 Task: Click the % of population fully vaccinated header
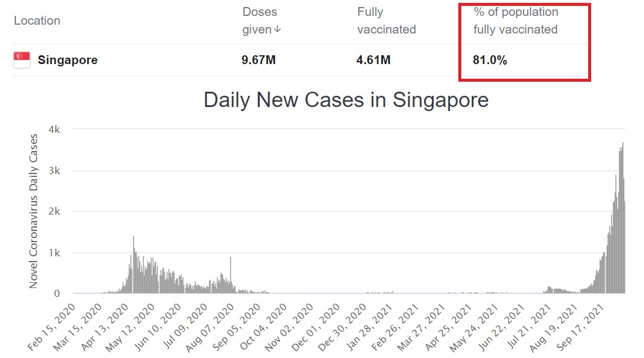pyautogui.click(x=515, y=21)
